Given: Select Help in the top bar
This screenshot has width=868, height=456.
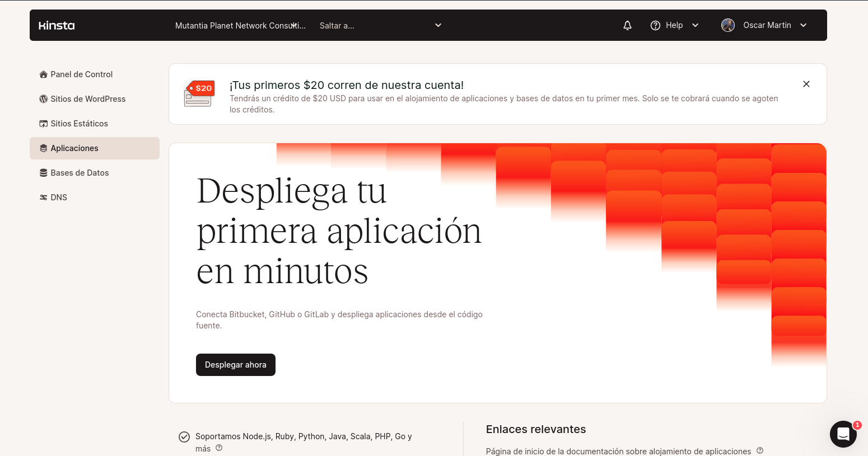Looking at the screenshot, I should [674, 25].
